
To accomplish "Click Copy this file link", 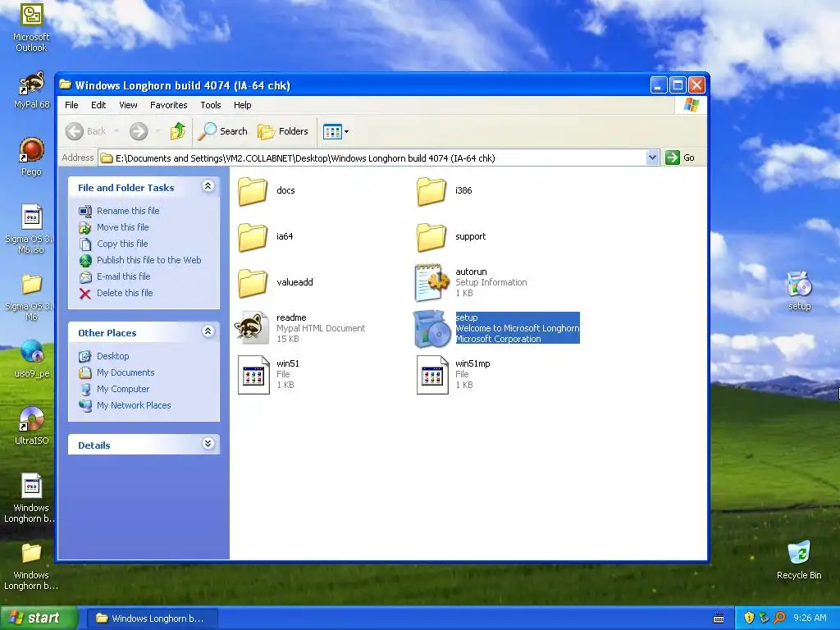I will [x=122, y=244].
